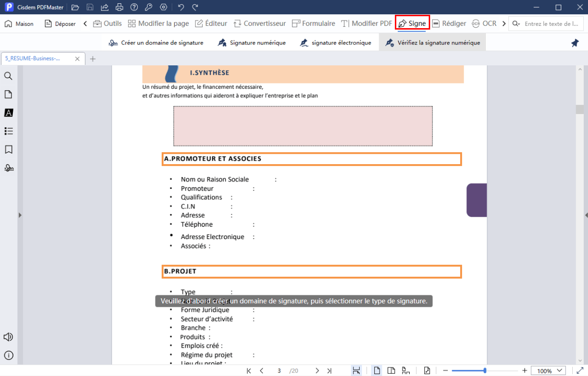Click the zoom slider handle
588x376 pixels.
pyautogui.click(x=485, y=371)
